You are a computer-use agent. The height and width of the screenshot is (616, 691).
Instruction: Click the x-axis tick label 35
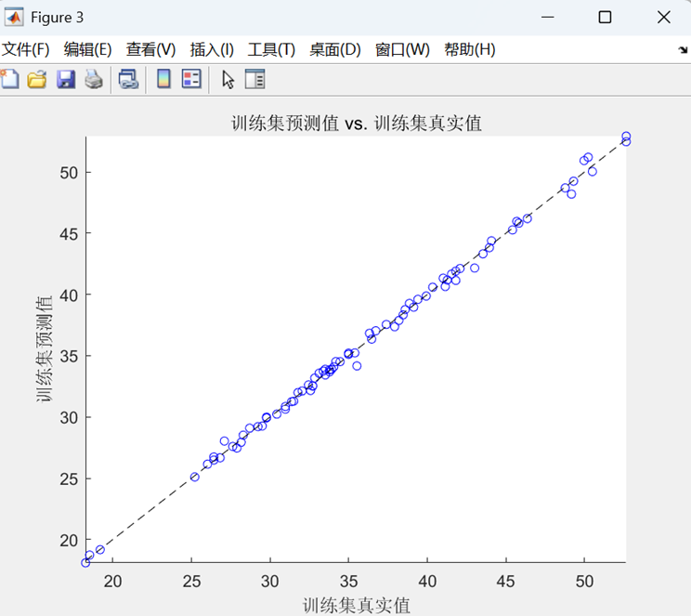(348, 582)
